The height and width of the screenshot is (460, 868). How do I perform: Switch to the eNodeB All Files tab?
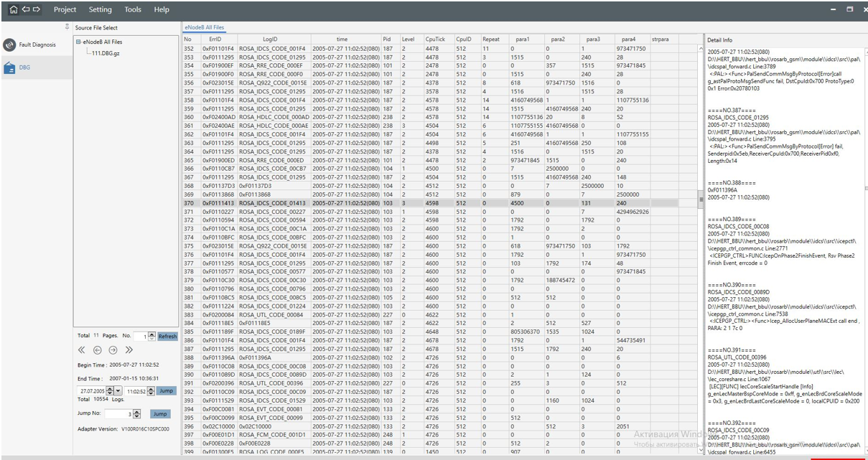205,27
